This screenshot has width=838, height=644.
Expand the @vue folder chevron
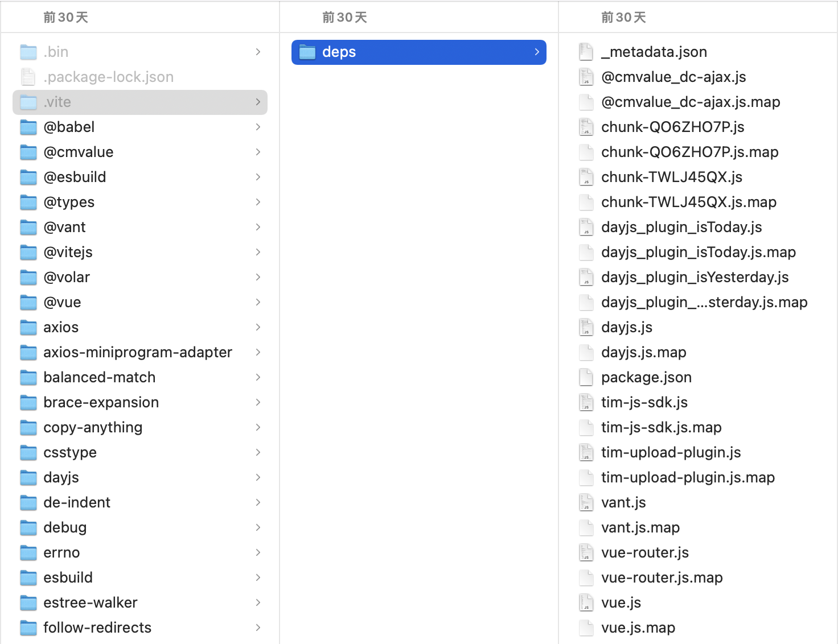(x=258, y=303)
